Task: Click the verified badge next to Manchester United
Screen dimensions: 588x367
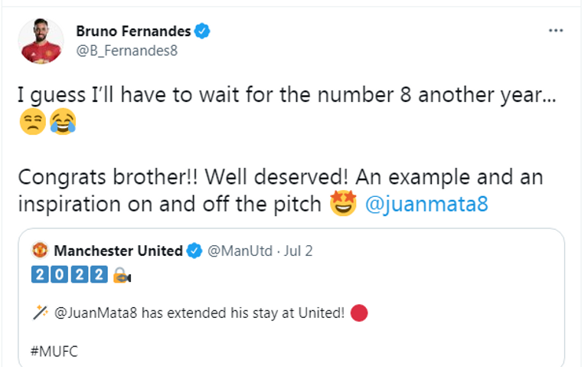Action: [x=196, y=250]
